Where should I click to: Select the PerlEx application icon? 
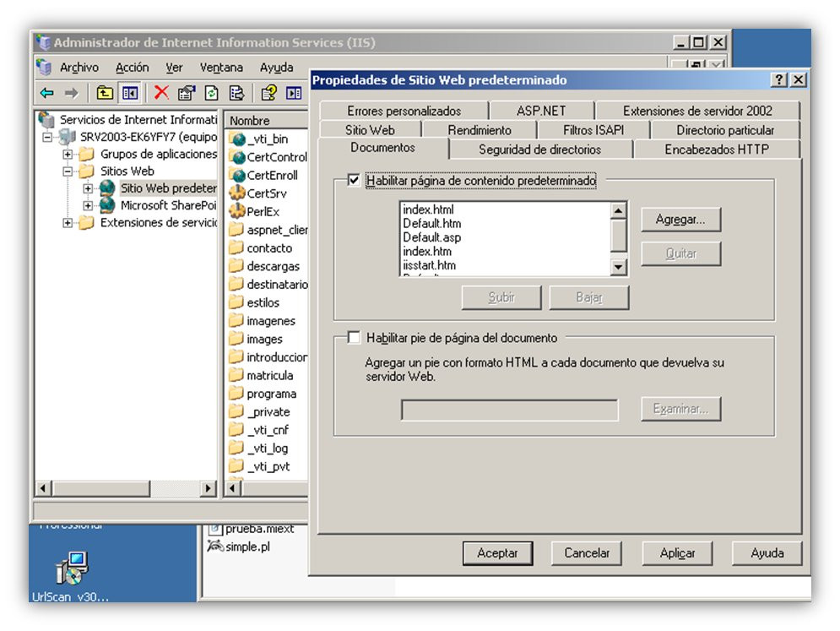click(x=236, y=211)
